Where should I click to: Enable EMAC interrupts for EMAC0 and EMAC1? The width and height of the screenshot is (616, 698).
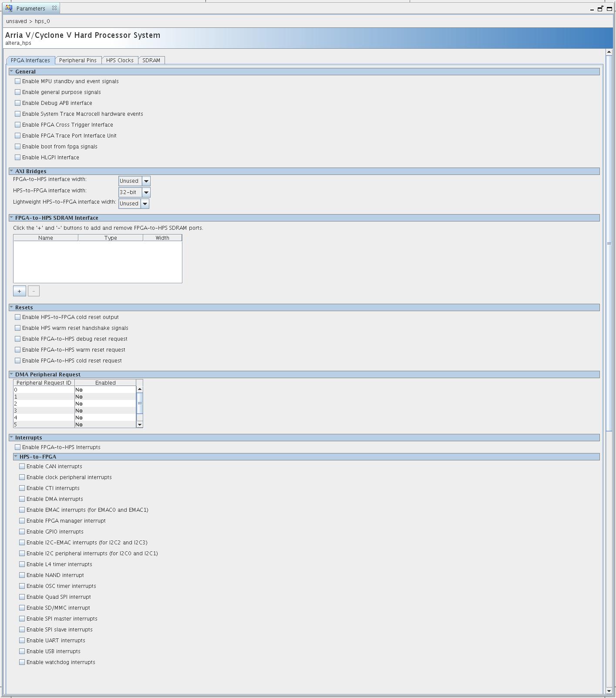(x=22, y=510)
